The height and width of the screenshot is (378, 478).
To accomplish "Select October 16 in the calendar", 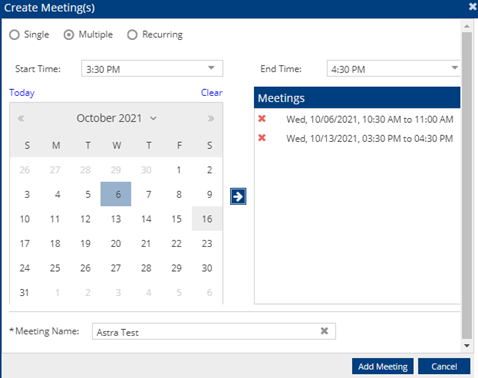I will (207, 219).
